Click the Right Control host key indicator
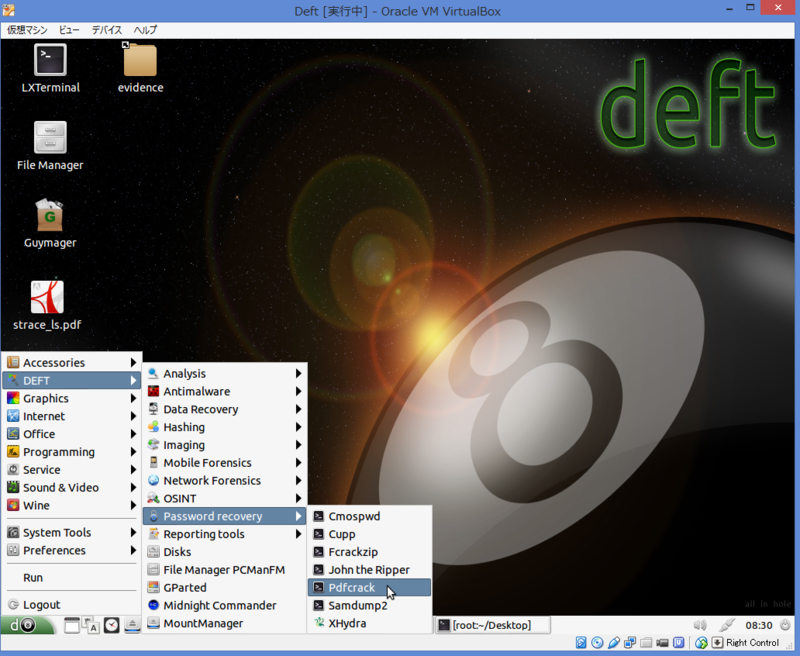This screenshot has height=656, width=800. (x=747, y=643)
